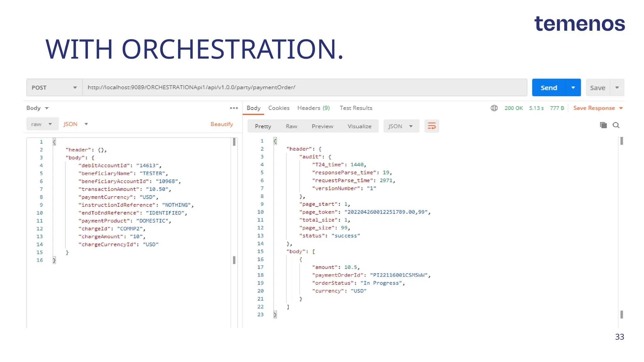
Task: Open the Save button dropdown arrow
Action: click(x=617, y=88)
